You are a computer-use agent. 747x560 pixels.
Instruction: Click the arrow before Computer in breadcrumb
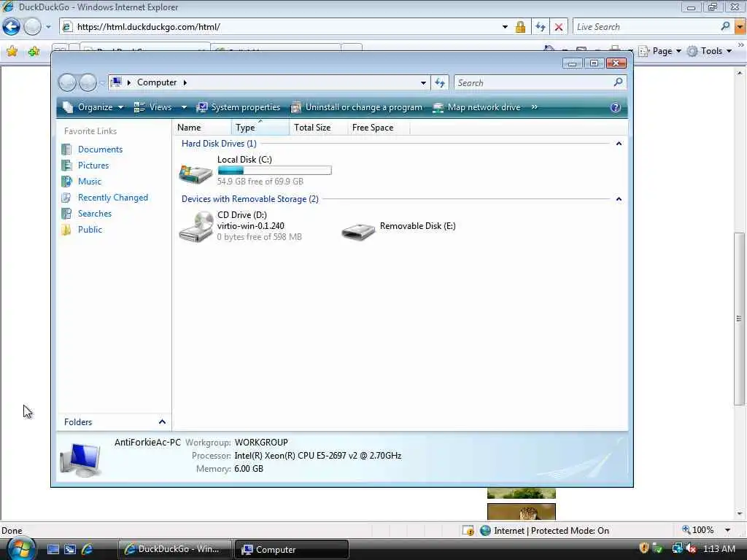tap(128, 82)
